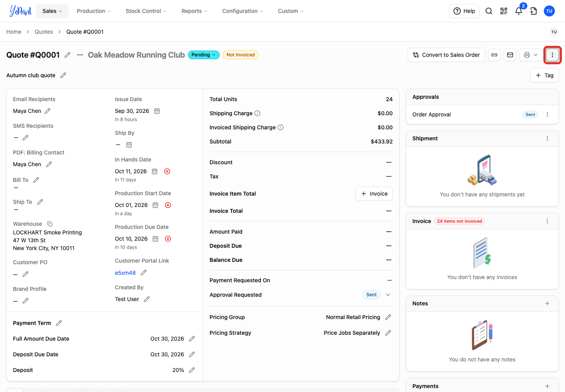
Task: Open the Production menu
Action: [94, 11]
